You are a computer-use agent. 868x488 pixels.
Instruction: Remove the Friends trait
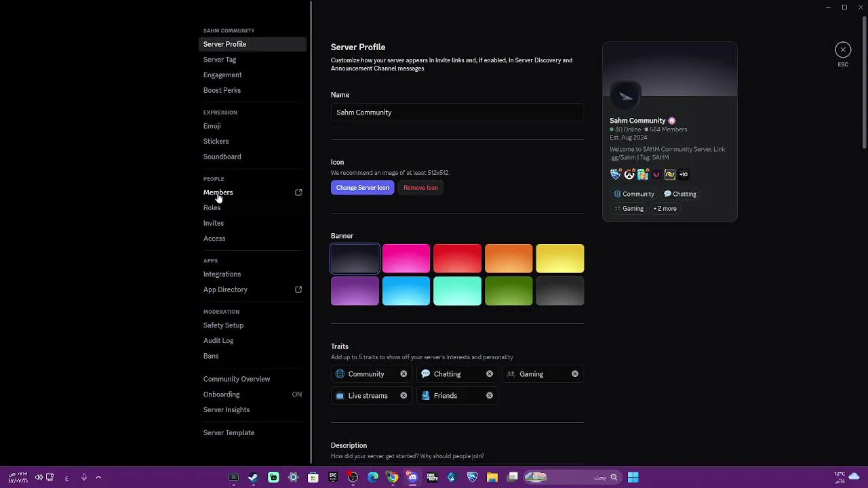coord(490,396)
